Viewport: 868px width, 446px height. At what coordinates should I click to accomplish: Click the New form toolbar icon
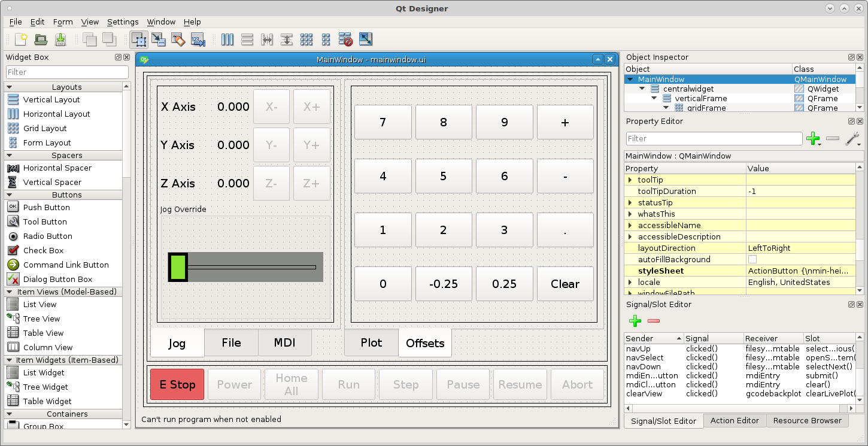pyautogui.click(x=21, y=40)
